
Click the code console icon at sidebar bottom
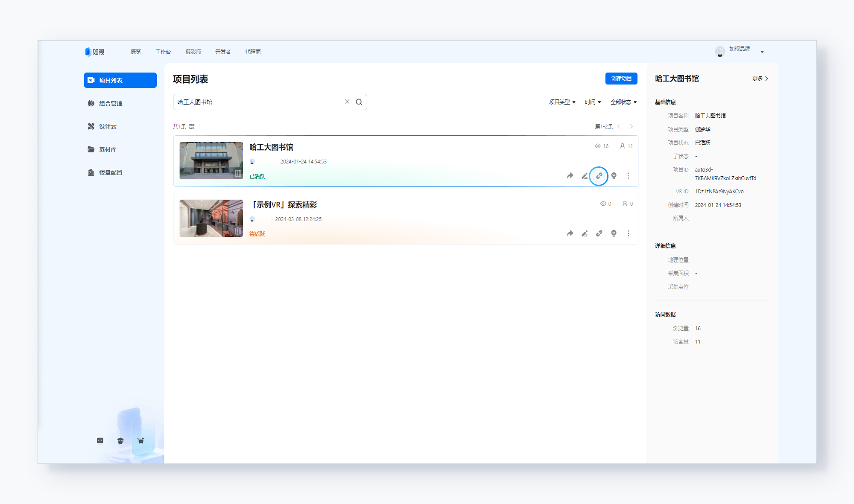pos(100,441)
